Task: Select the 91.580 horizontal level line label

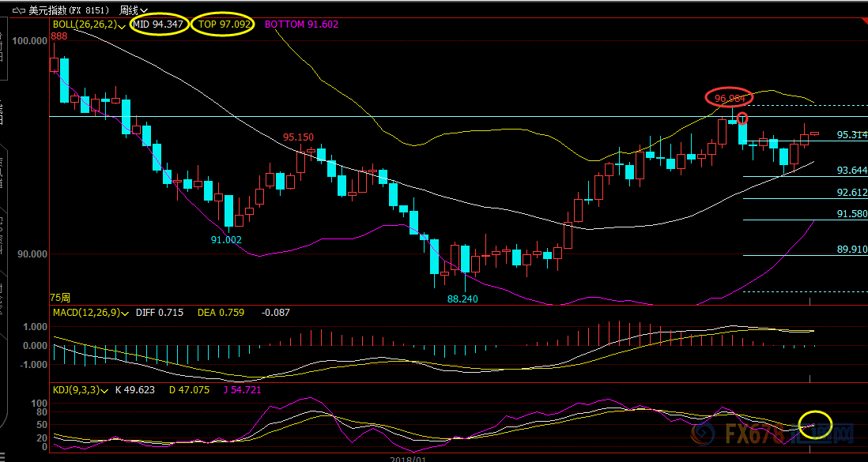Action: click(851, 214)
